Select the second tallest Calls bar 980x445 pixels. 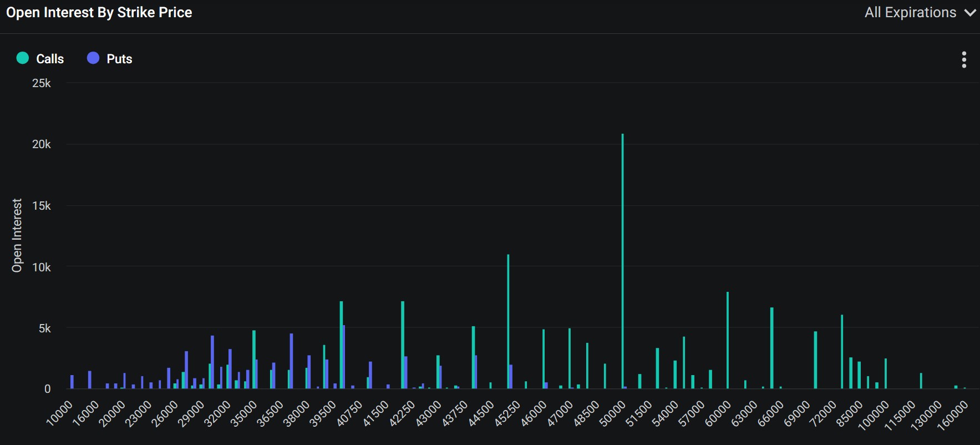coord(508,321)
